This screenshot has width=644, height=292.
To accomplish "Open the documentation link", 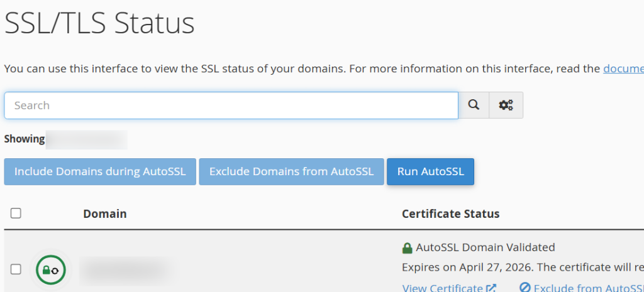I will [623, 68].
